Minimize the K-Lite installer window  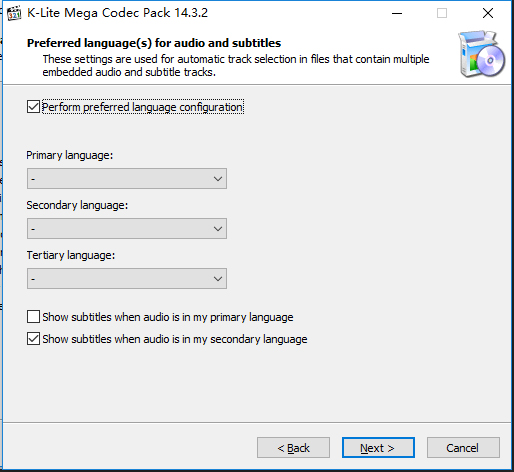(397, 13)
